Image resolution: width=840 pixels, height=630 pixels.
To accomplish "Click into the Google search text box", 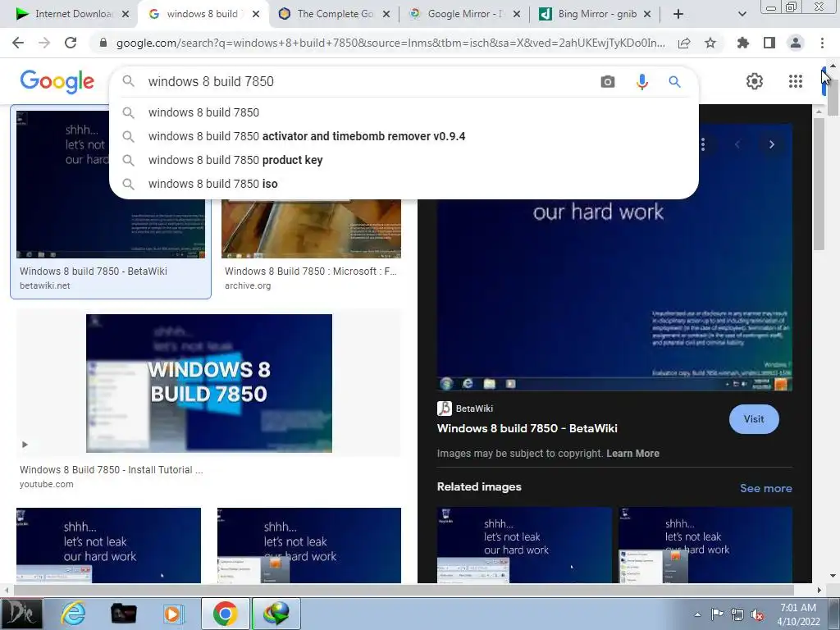I will [x=370, y=81].
